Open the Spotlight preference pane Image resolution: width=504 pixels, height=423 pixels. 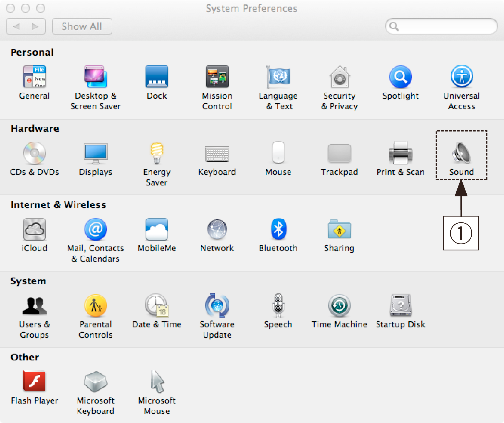[x=400, y=77]
